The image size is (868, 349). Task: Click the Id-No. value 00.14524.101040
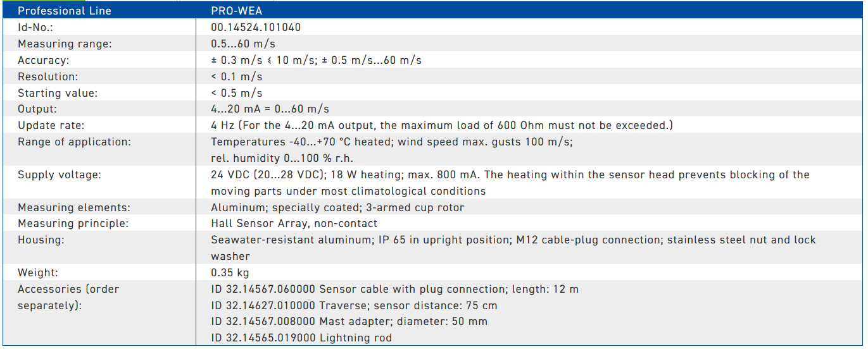[x=256, y=28]
